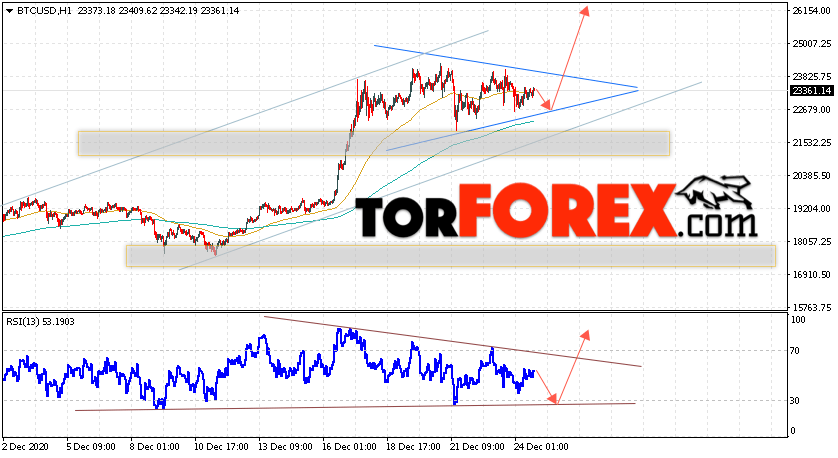The height and width of the screenshot is (458, 838).
Task: Select the 23825.75 price axis label
Action: (x=811, y=76)
